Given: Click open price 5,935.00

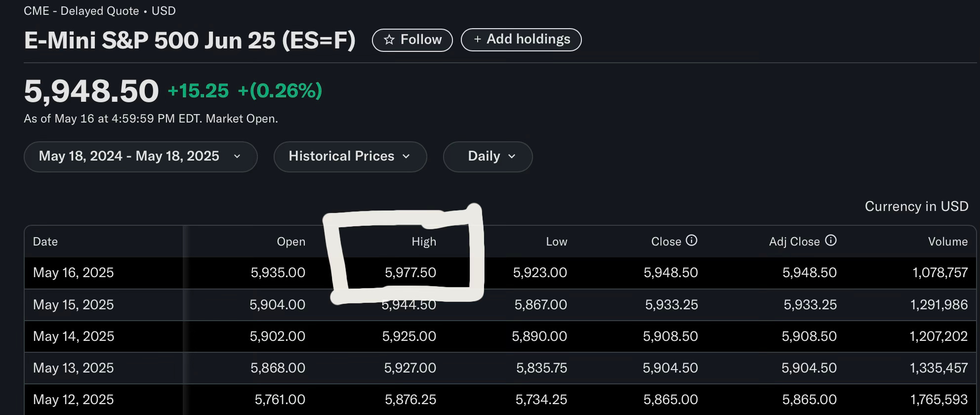Looking at the screenshot, I should click(x=278, y=273).
